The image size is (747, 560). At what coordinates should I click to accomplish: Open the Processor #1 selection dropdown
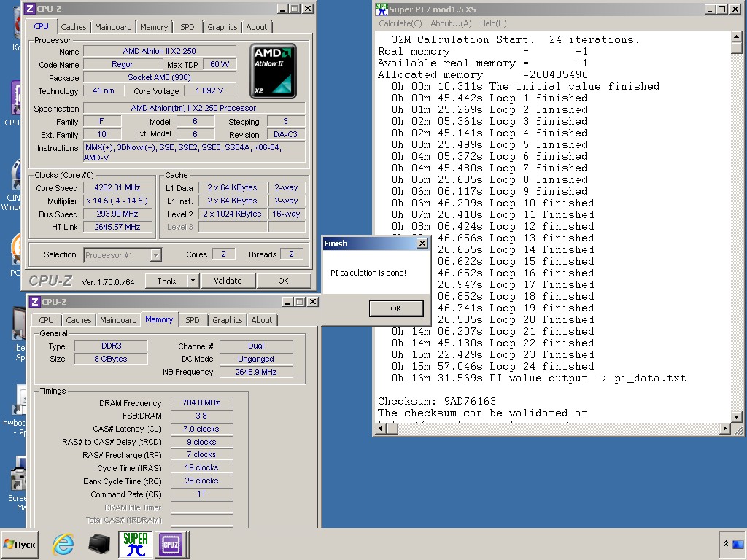(123, 255)
